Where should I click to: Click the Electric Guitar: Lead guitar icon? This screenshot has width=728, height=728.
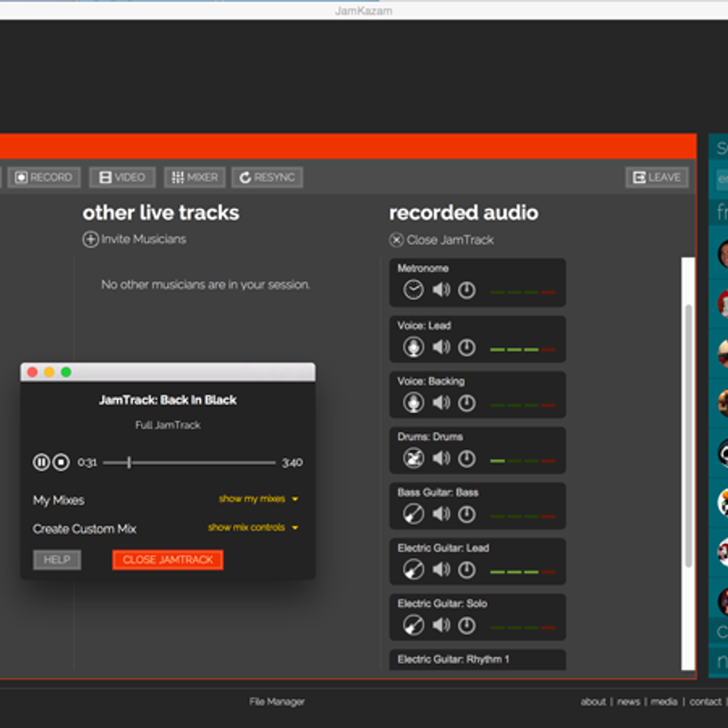[413, 570]
